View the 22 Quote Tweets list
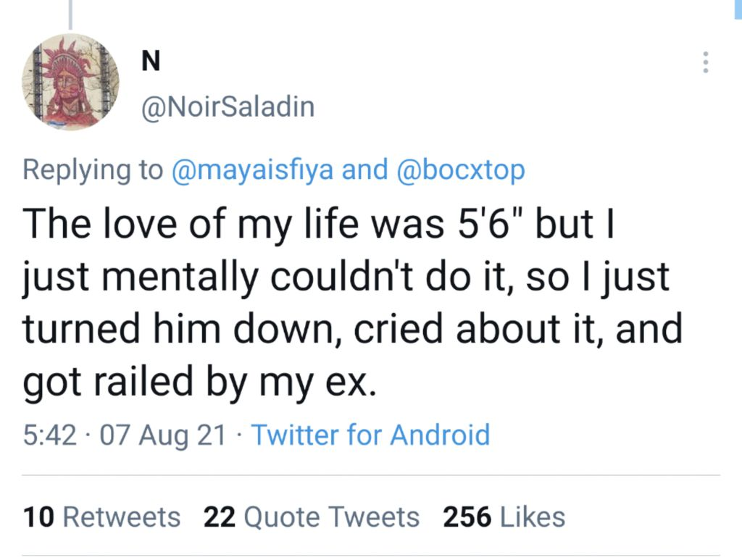The height and width of the screenshot is (560, 742). pyautogui.click(x=312, y=517)
